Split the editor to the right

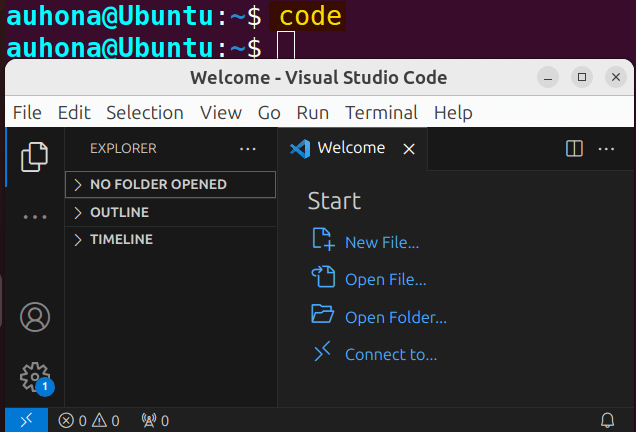(x=574, y=148)
